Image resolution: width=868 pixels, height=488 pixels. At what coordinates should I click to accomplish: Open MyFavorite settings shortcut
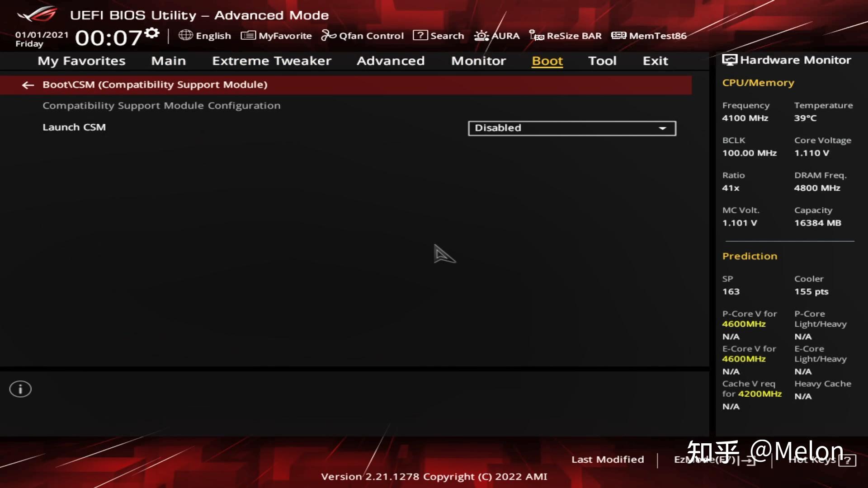276,35
